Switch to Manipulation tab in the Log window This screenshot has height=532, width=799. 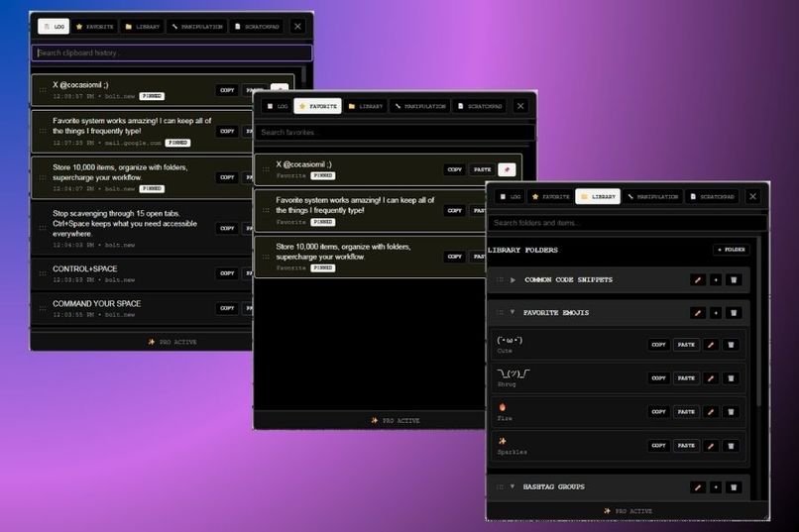coord(197,27)
